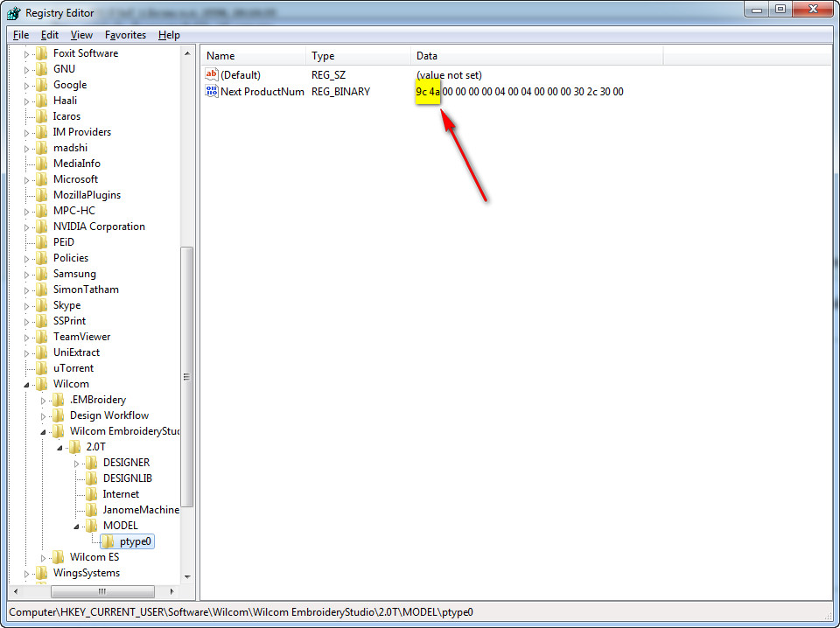Select the SimonTatham folder icon
The image size is (840, 628).
point(42,290)
